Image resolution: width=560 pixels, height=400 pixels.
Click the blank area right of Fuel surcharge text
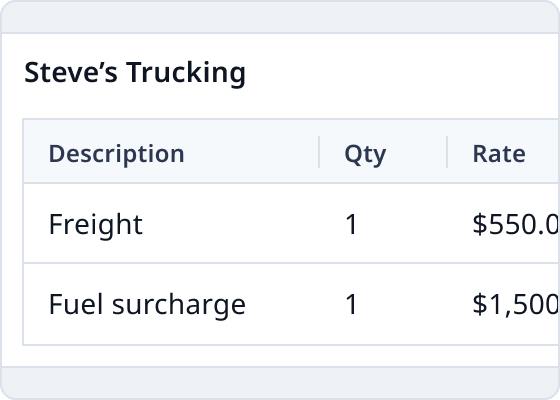coord(282,305)
